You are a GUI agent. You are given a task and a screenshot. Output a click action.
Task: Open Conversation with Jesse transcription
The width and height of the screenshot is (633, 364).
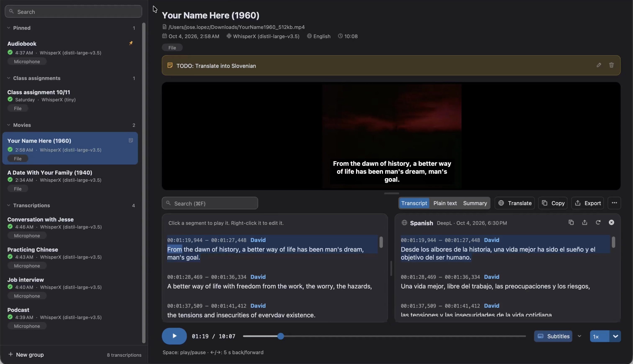(x=70, y=227)
